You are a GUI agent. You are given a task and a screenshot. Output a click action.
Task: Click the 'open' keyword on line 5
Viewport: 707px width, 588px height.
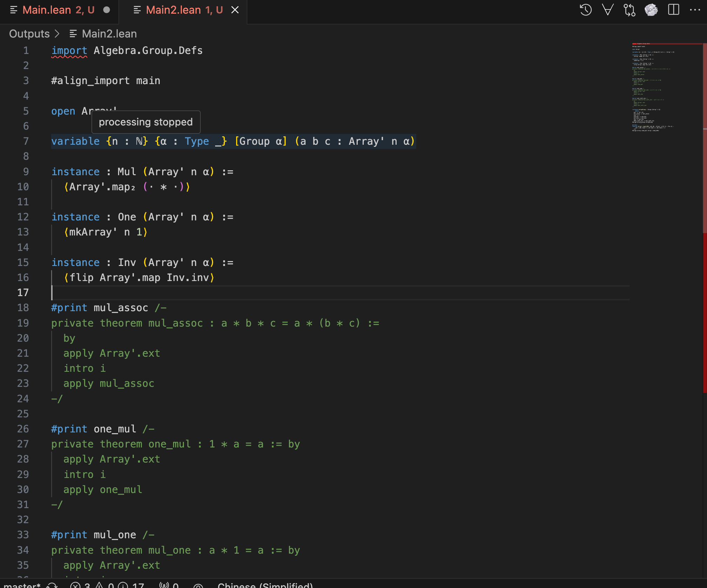[63, 111]
